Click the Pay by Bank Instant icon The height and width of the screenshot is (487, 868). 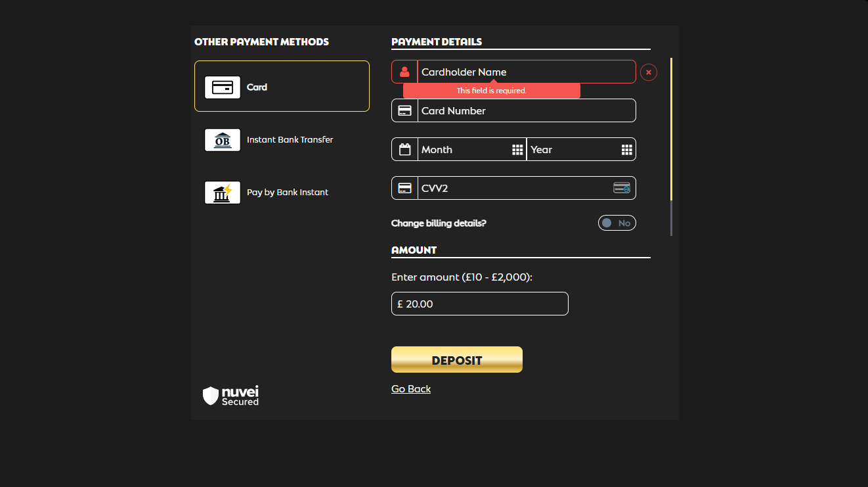[x=223, y=193]
